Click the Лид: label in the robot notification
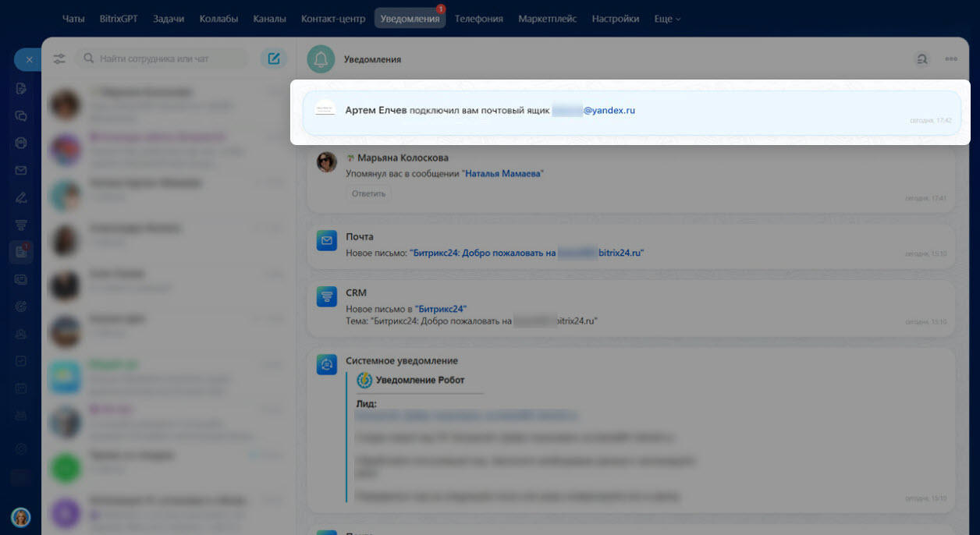Screen dimensions: 980x535 [x=367, y=404]
